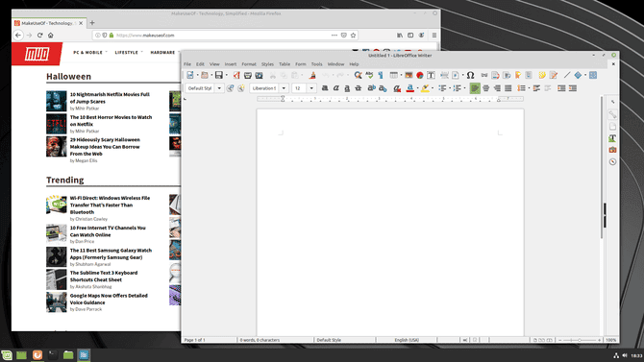
Task: Click the LIFESTYLE nav link in Firefox
Action: click(127, 53)
